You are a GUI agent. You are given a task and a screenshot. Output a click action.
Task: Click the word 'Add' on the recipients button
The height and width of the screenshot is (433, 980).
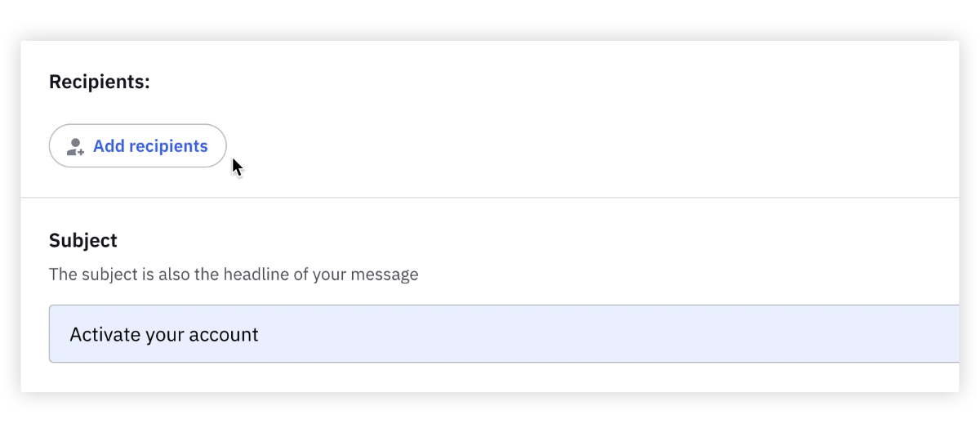tap(108, 146)
